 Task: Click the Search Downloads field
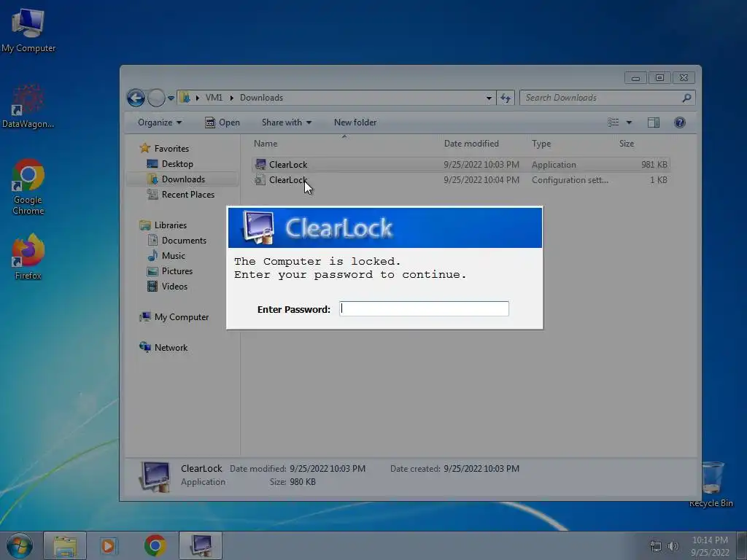[608, 98]
